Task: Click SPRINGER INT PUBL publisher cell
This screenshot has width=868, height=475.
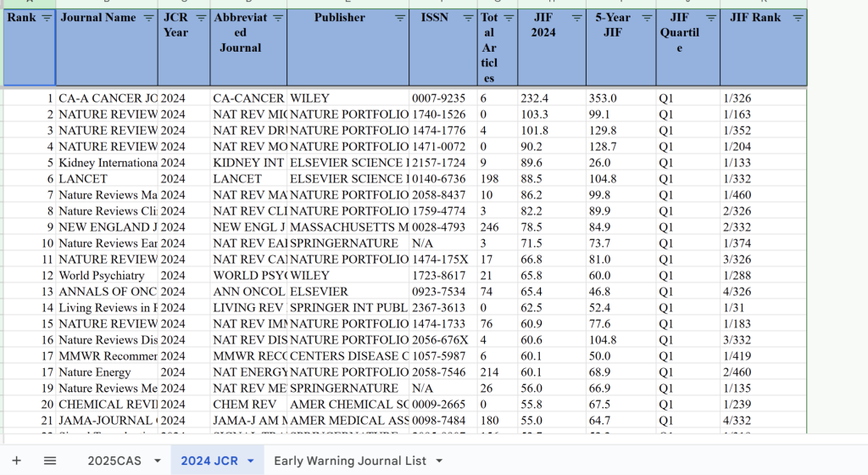Action: pos(348,308)
